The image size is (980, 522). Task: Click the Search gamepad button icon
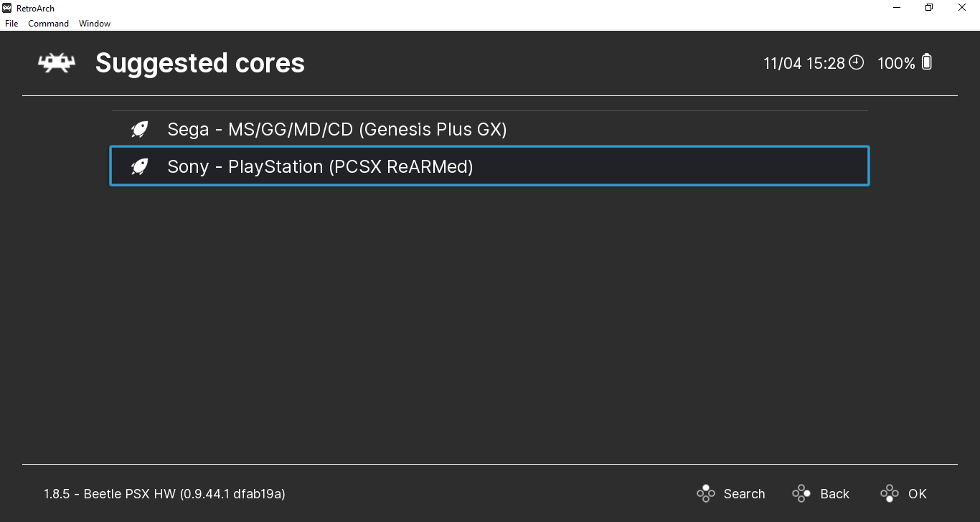tap(706, 493)
